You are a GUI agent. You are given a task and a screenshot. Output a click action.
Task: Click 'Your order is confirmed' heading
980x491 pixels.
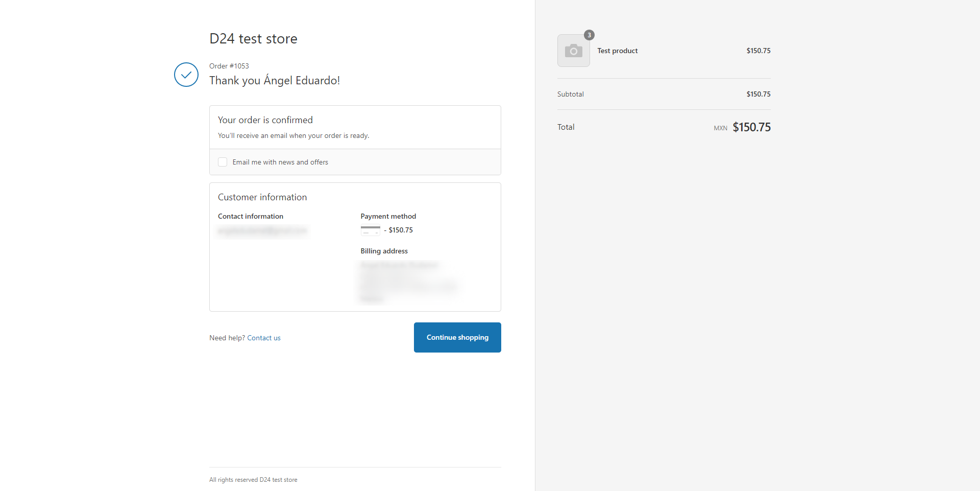coord(265,120)
